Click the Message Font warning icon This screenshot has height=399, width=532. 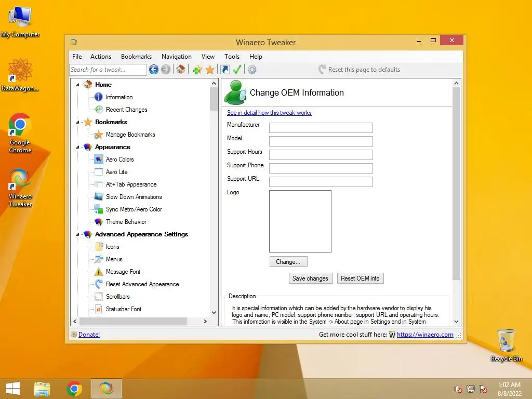coord(99,271)
